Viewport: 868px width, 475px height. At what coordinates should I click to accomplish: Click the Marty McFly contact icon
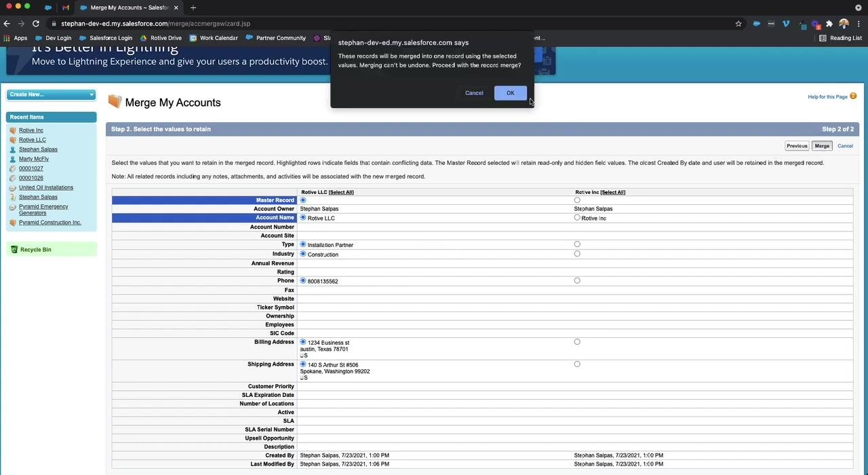coord(13,159)
